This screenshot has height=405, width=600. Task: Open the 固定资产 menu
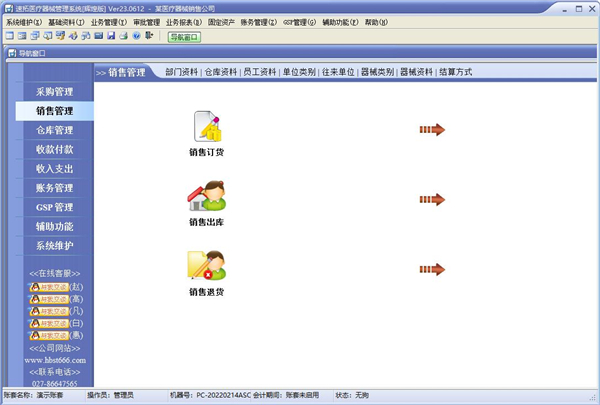pyautogui.click(x=221, y=23)
